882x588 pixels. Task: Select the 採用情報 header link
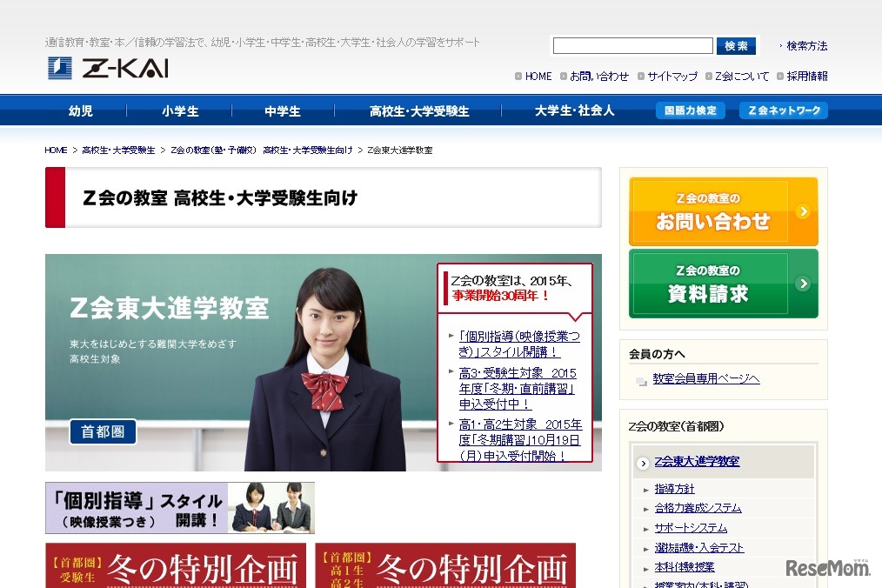(806, 77)
